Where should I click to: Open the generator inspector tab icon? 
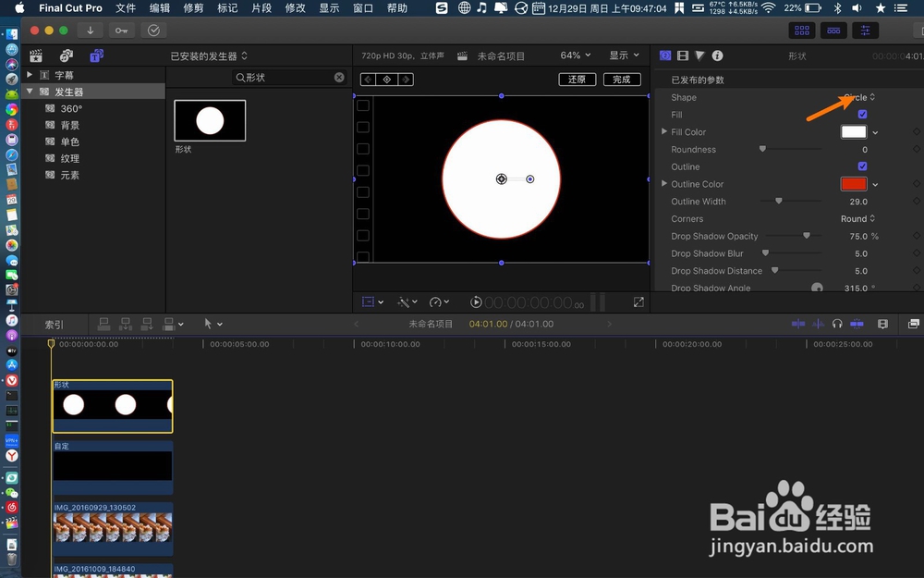(x=665, y=55)
